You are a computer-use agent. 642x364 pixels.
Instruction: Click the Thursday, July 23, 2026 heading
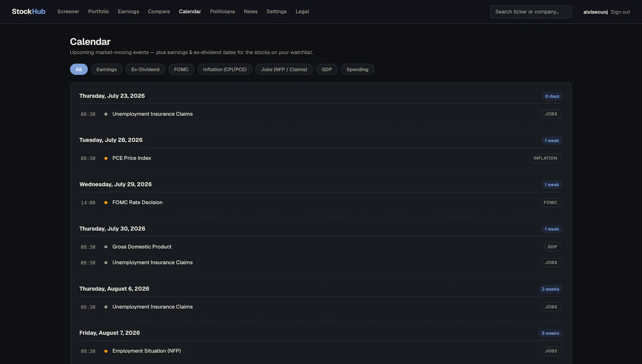tap(112, 96)
